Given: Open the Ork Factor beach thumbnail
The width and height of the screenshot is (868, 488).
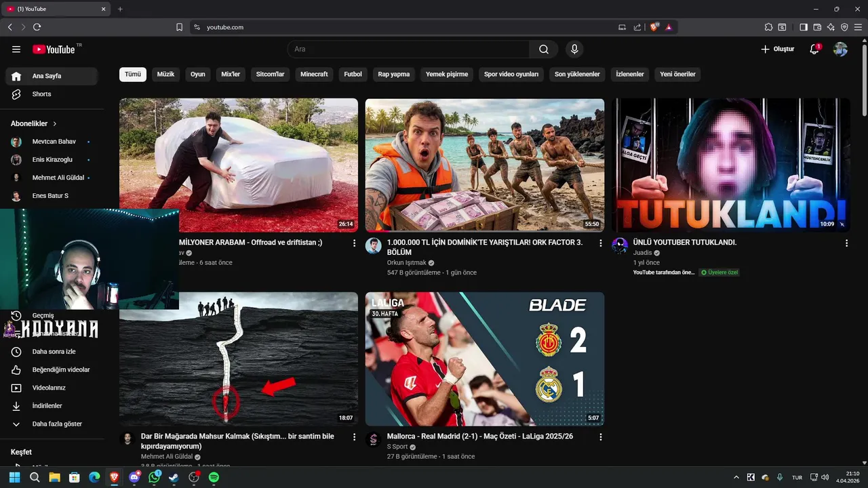Looking at the screenshot, I should click(x=485, y=165).
